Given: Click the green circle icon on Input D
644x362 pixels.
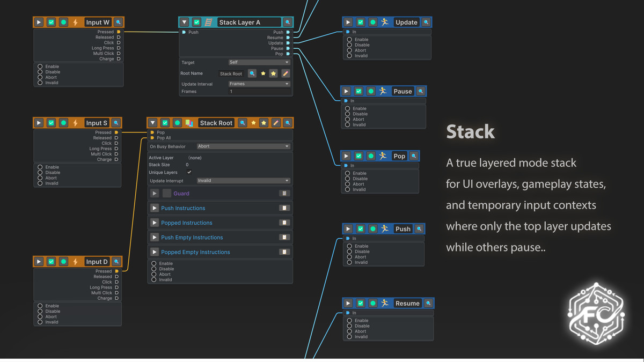Looking at the screenshot, I should [63, 262].
